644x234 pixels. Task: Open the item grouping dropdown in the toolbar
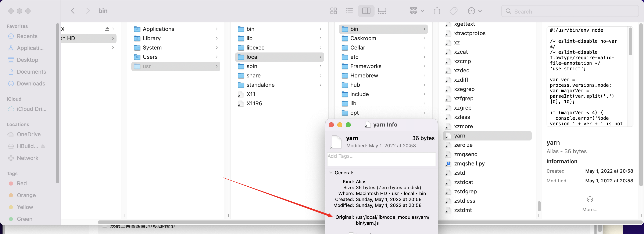point(416,11)
